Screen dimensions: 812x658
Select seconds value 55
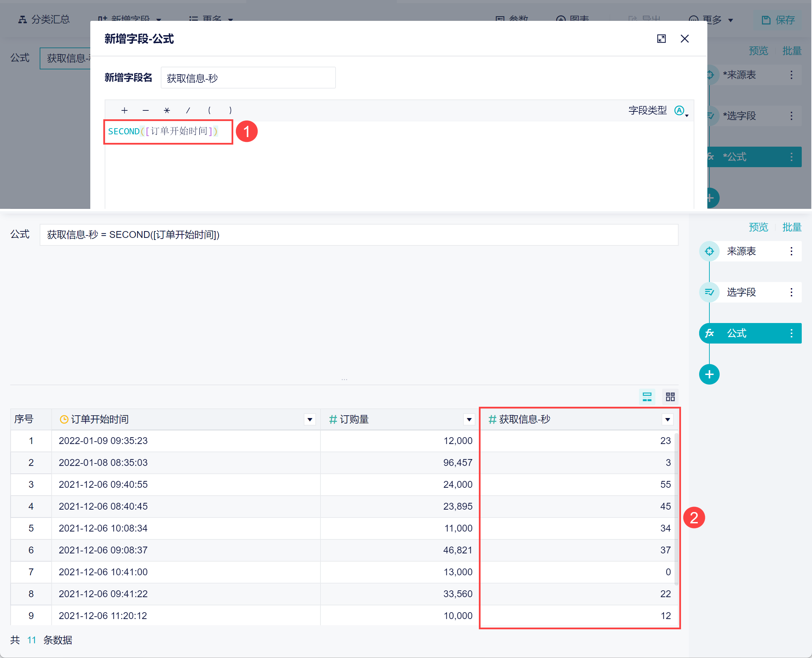click(665, 484)
